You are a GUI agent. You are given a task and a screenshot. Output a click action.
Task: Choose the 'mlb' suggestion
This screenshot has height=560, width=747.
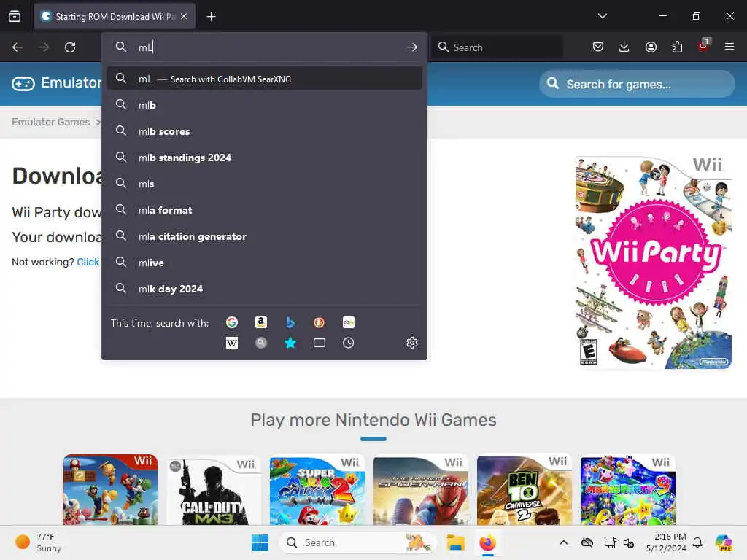tap(264, 105)
